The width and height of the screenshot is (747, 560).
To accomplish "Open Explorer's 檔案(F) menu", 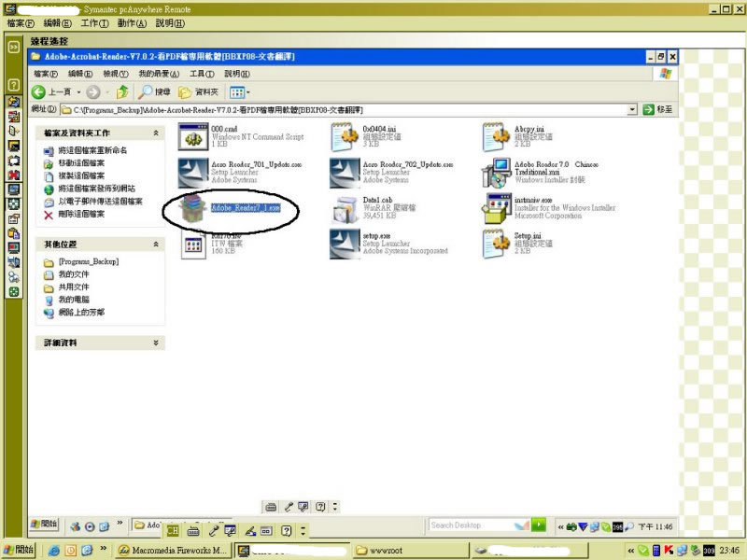I will point(46,74).
